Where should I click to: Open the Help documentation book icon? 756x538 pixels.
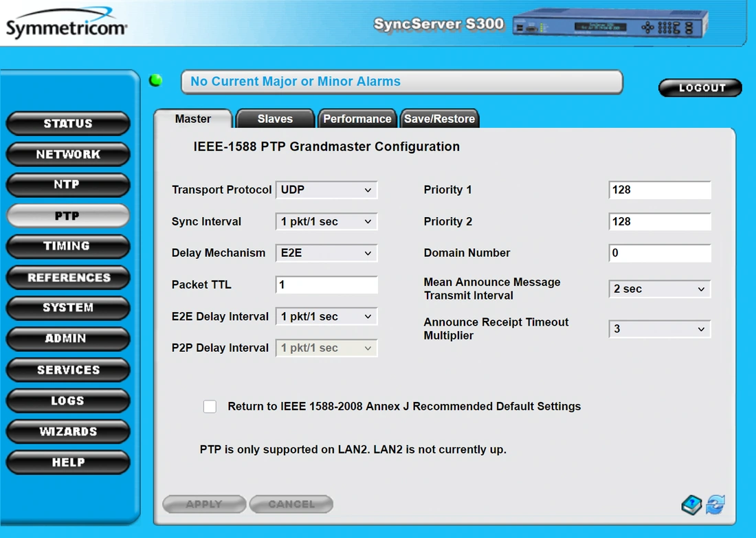coord(690,504)
